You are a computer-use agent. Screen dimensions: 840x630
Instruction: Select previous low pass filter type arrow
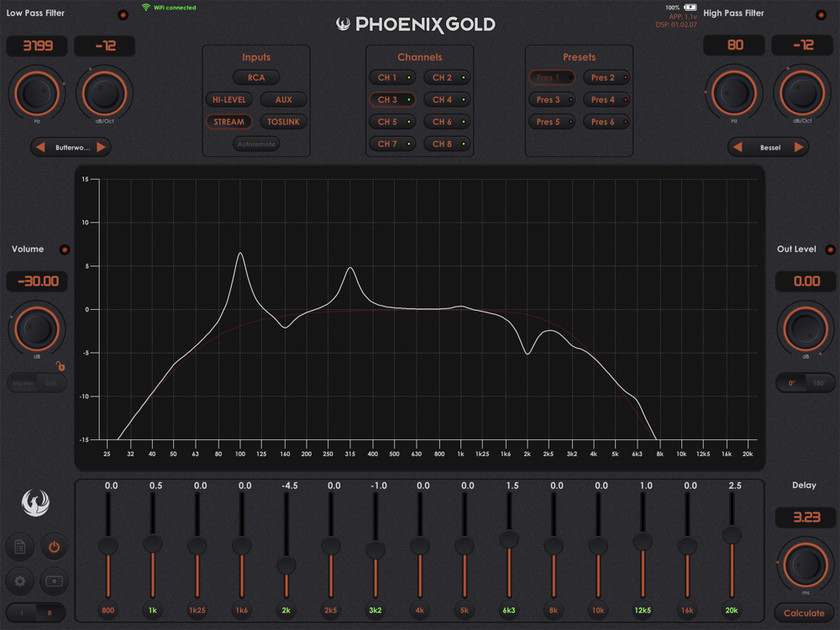click(40, 147)
